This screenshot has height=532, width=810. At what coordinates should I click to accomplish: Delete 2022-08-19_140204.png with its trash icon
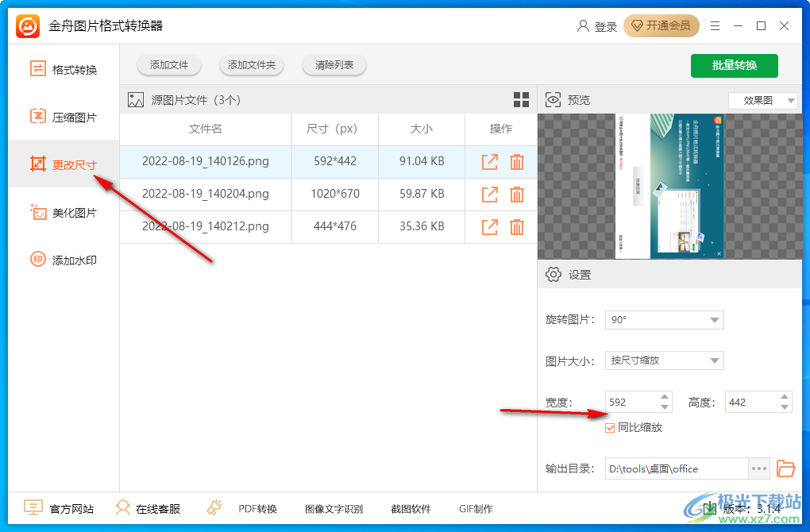click(x=517, y=194)
